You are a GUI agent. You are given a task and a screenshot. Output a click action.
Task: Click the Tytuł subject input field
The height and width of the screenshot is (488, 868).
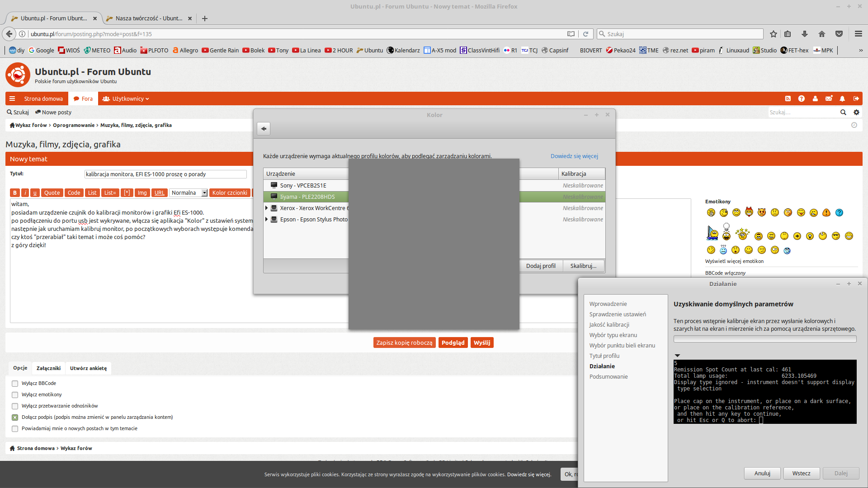[165, 174]
